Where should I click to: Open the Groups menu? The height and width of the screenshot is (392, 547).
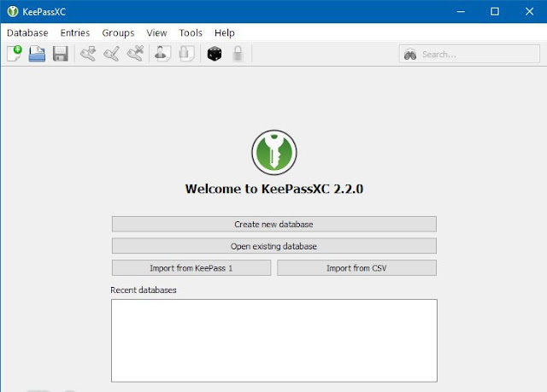click(118, 32)
